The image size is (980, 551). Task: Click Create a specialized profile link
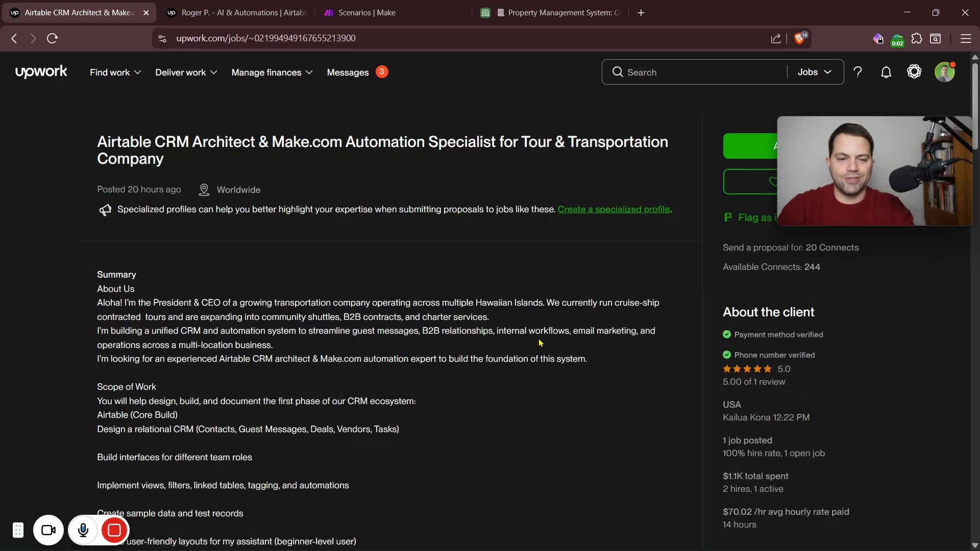point(614,209)
